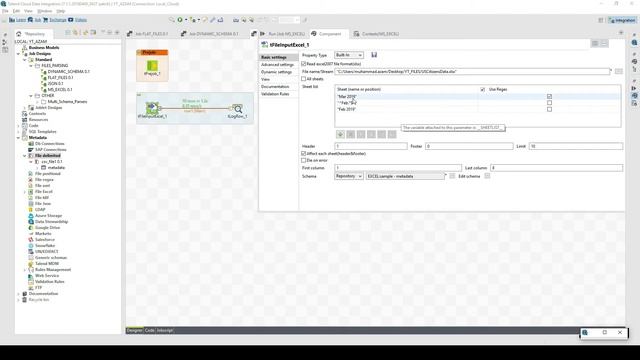Open Dynamic settings section
The width and height of the screenshot is (640, 360).
click(276, 72)
